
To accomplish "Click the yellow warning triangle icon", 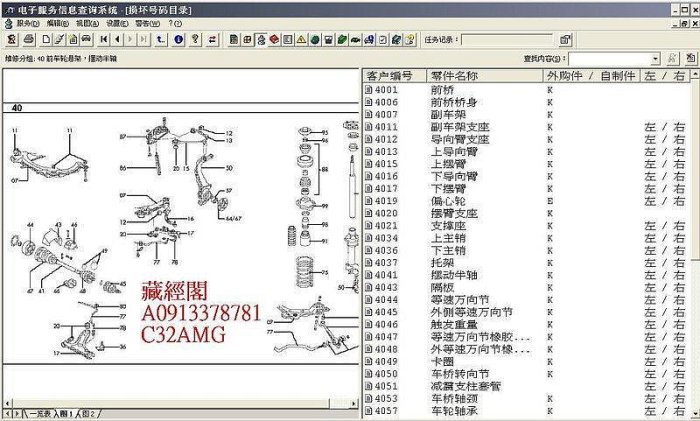I will pos(301,40).
